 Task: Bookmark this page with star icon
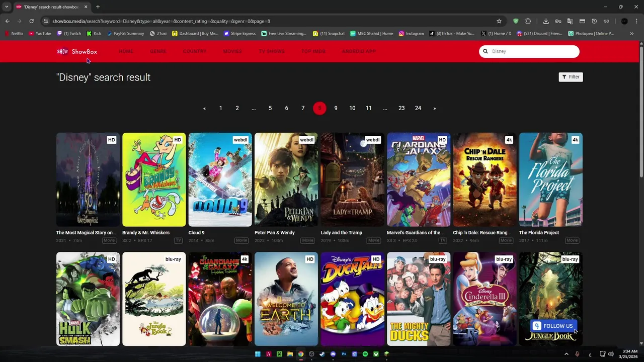coord(499,21)
